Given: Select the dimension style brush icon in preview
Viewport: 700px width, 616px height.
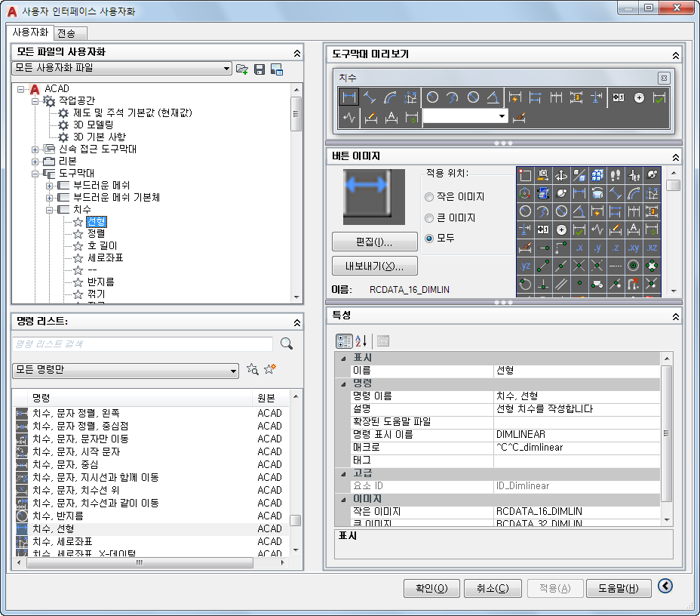Looking at the screenshot, I should click(x=519, y=118).
